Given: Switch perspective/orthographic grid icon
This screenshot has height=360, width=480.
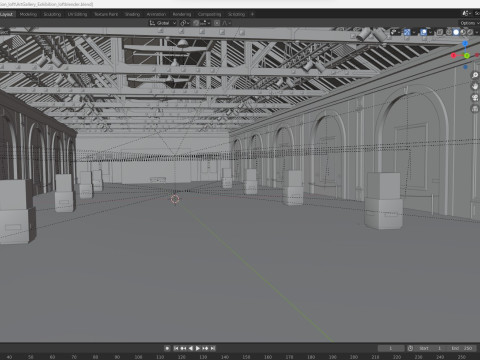Looking at the screenshot, I should pos(475,108).
